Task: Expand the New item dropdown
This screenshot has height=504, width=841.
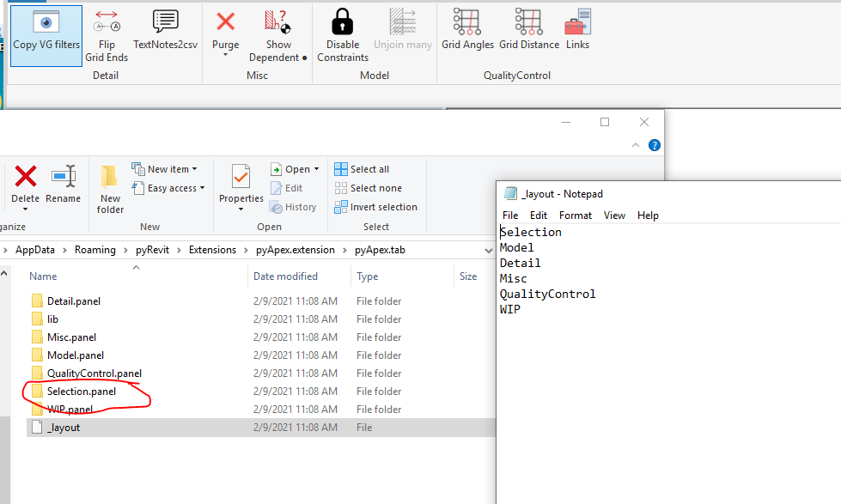Action: [165, 168]
